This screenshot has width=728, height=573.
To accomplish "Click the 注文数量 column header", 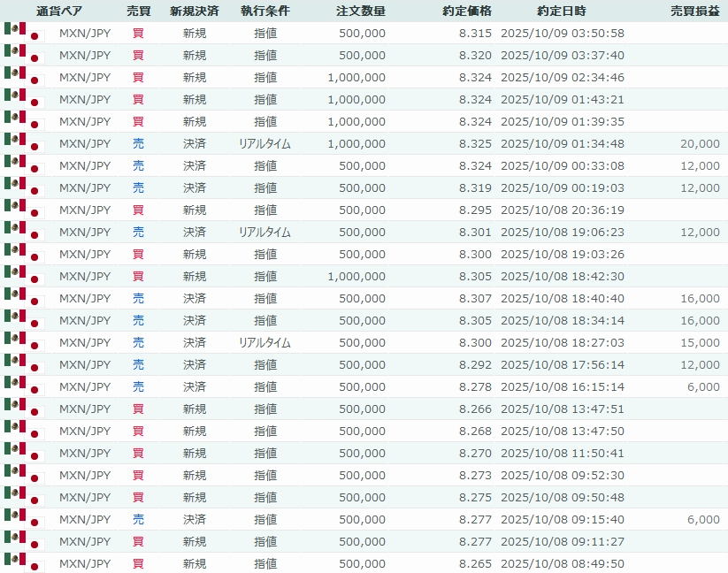I will pos(361,11).
